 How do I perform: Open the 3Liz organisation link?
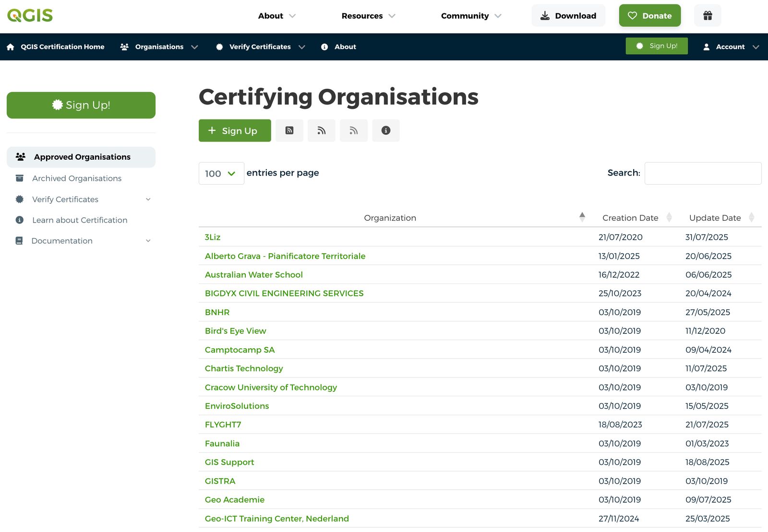[213, 237]
